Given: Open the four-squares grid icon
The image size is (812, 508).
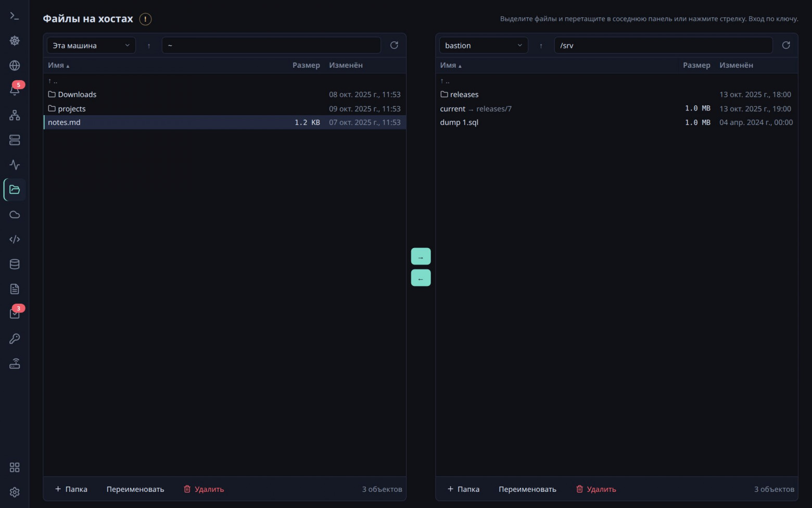Looking at the screenshot, I should pos(15,467).
